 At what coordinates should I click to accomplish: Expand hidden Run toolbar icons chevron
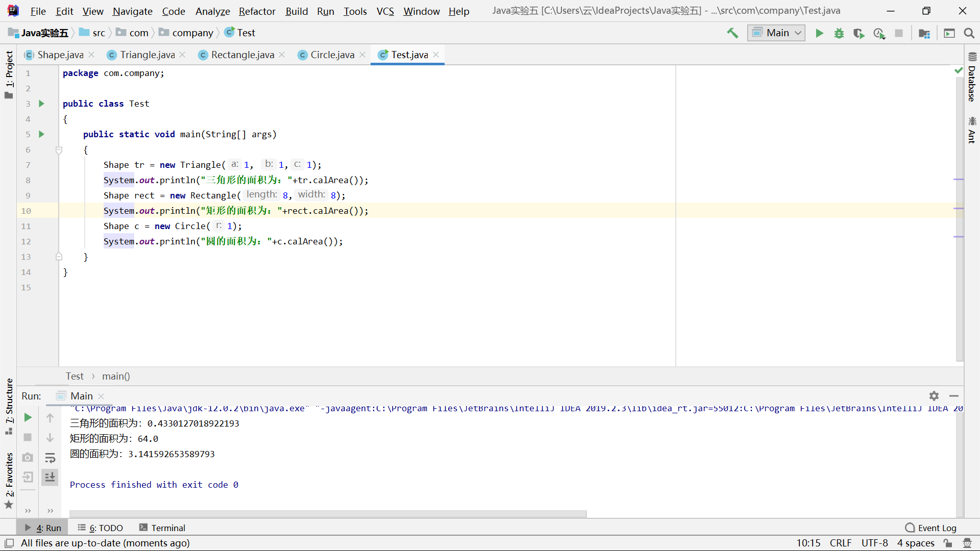[x=50, y=511]
